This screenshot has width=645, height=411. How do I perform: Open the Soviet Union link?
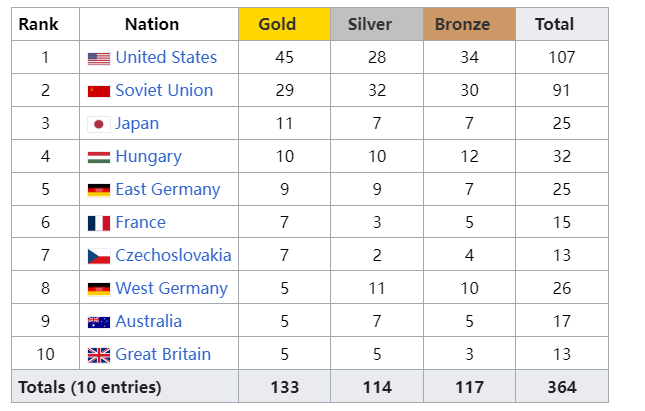click(x=164, y=90)
